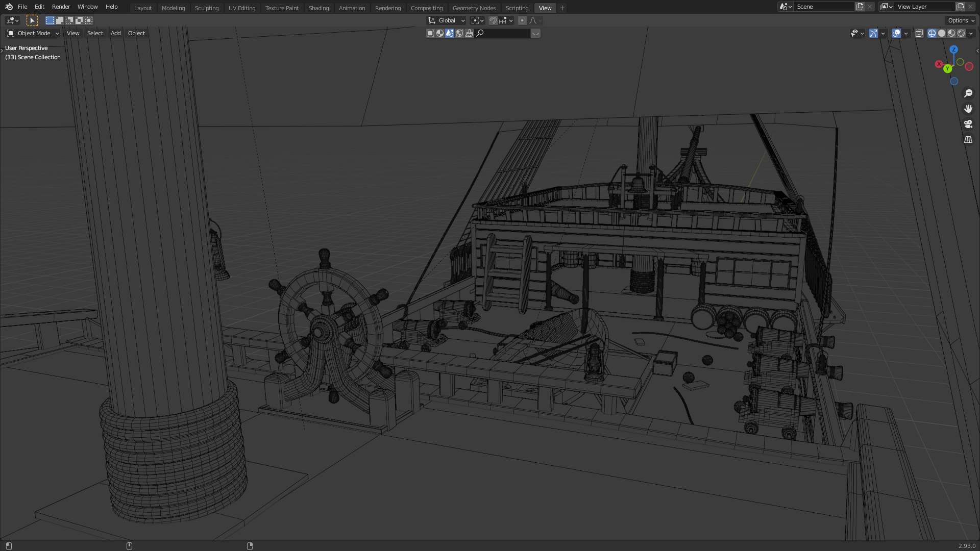Screen dimensions: 980x551
Task: Open the Render menu
Action: 61,7
